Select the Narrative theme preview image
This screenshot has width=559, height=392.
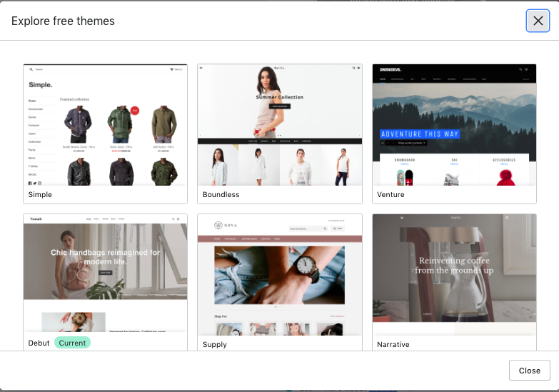454,275
